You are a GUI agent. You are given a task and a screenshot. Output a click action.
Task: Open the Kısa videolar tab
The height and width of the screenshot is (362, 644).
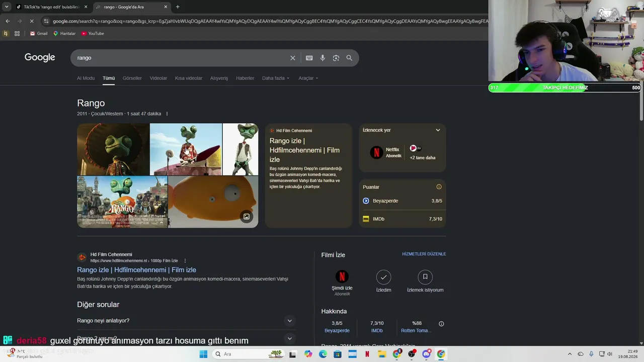tap(189, 78)
